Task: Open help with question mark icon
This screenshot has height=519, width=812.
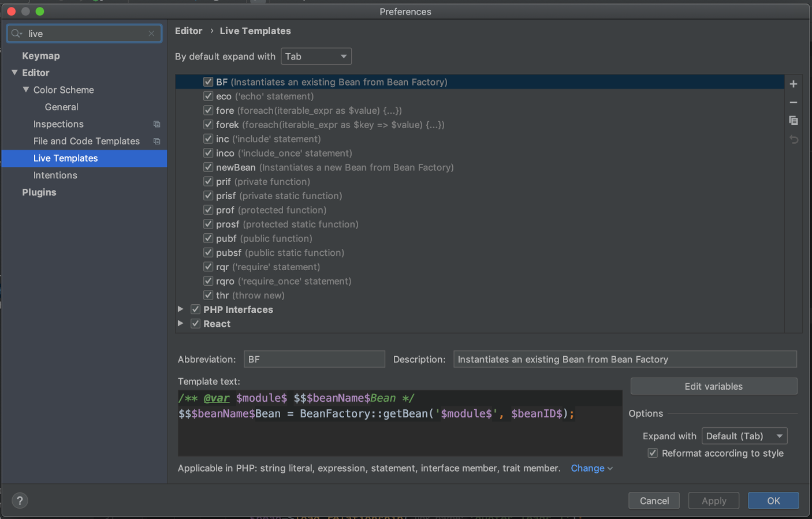Action: [x=20, y=501]
